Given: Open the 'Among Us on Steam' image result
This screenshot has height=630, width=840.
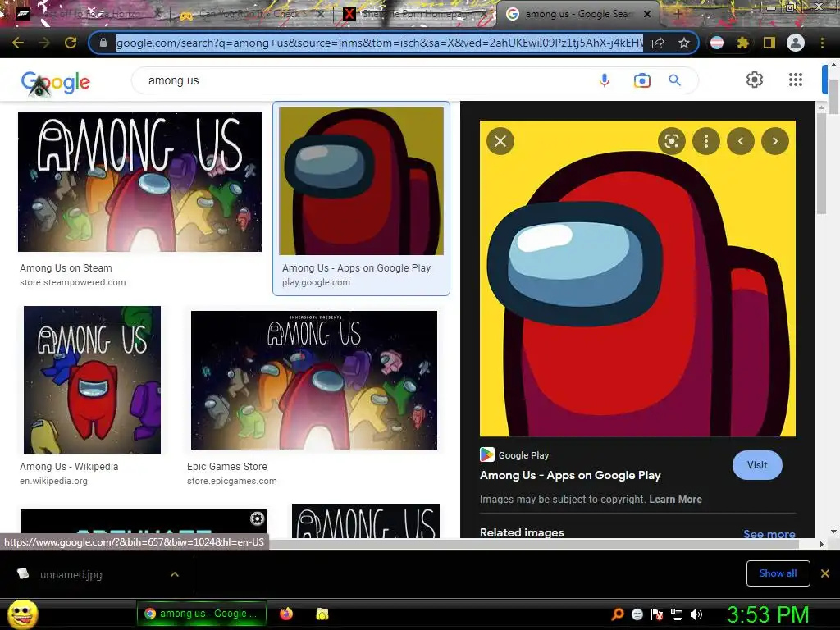Looking at the screenshot, I should click(x=139, y=181).
